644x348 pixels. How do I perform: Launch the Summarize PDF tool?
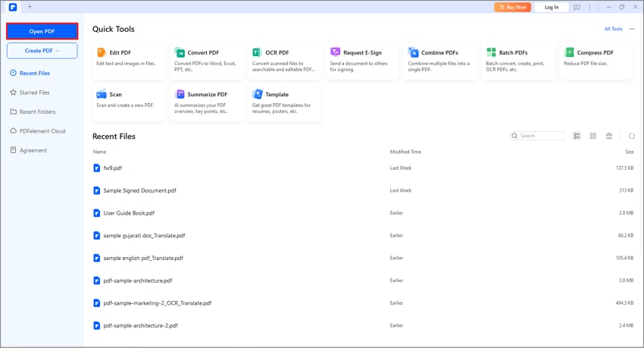(x=206, y=103)
